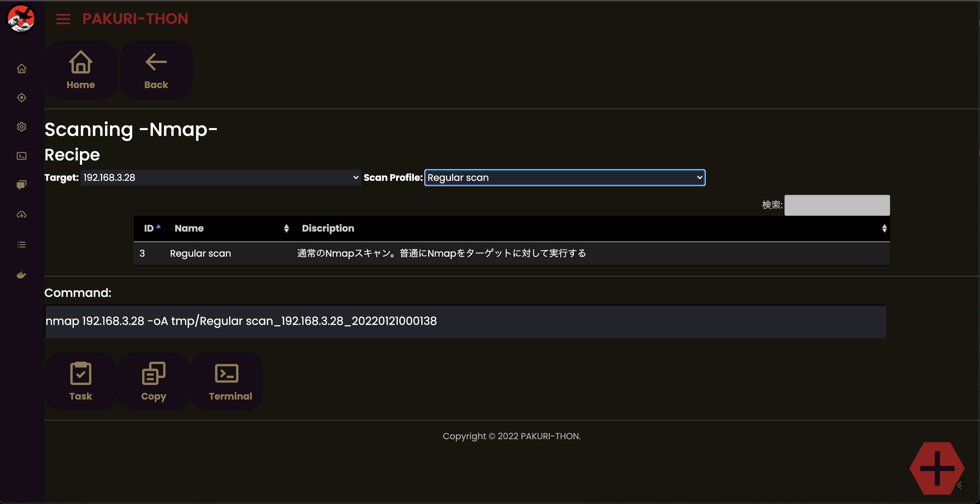The width and height of the screenshot is (980, 504).
Task: Add the command as a Task
Action: (81, 381)
